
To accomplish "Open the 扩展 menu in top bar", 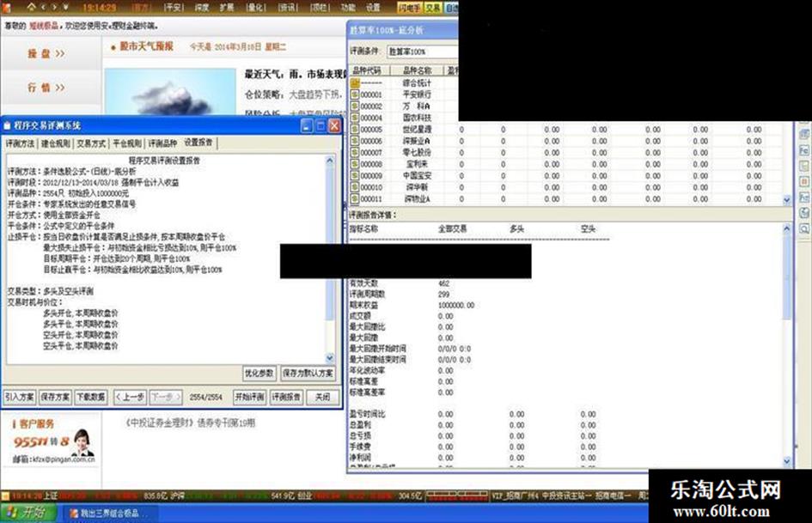I will [228, 7].
